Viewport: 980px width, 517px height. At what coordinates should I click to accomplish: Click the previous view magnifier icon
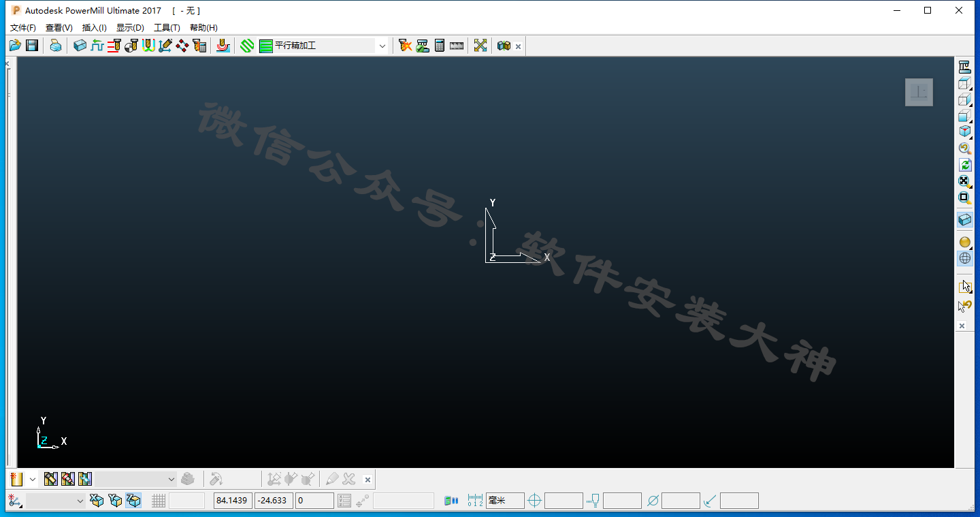click(964, 148)
